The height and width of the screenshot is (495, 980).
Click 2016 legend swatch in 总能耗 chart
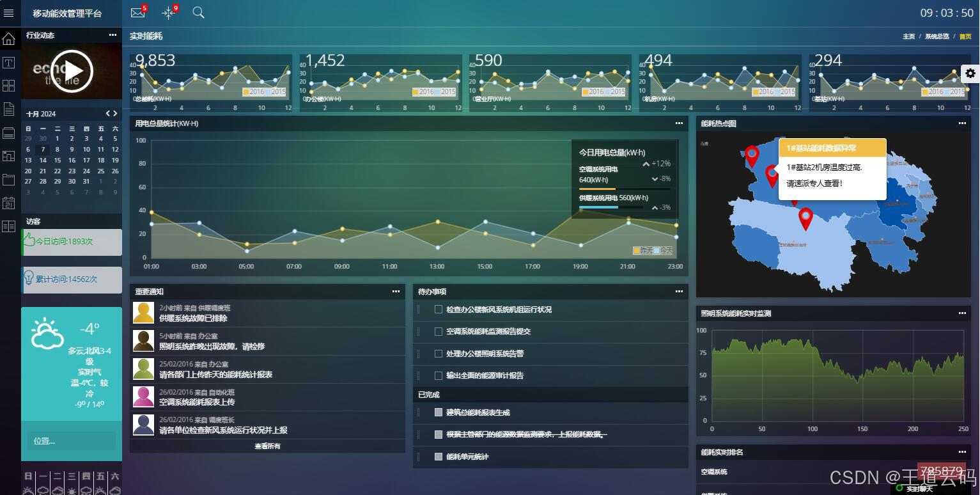(x=246, y=92)
